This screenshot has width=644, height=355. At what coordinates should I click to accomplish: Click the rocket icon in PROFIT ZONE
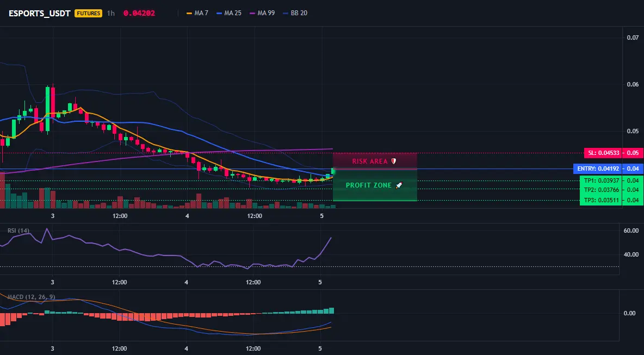(x=399, y=185)
